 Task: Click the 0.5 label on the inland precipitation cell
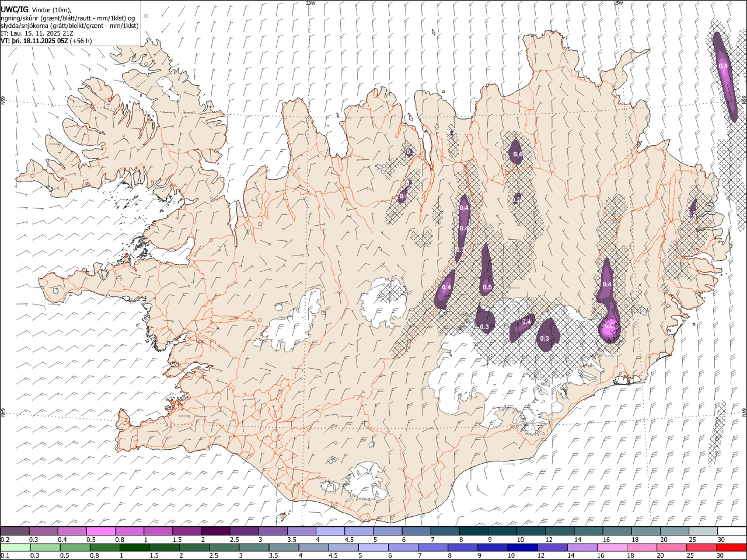pyautogui.click(x=487, y=287)
